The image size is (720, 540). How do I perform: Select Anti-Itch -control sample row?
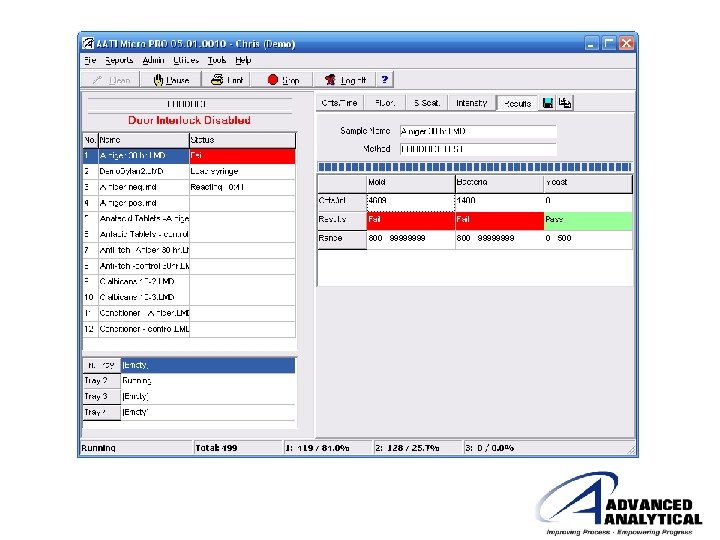point(189,266)
